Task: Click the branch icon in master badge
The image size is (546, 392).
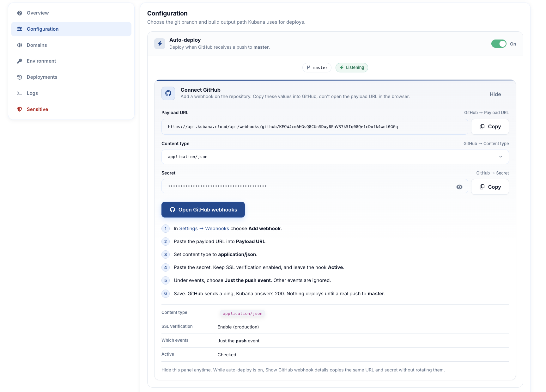Action: 308,68
